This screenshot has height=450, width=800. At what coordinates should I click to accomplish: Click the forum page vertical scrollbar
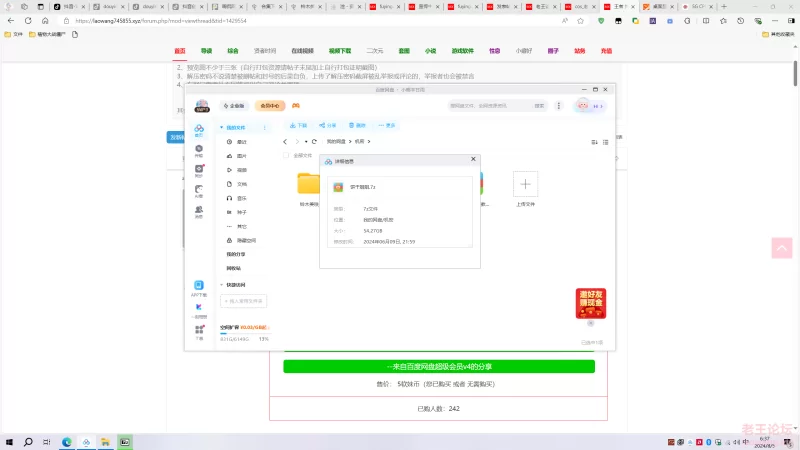point(795,73)
